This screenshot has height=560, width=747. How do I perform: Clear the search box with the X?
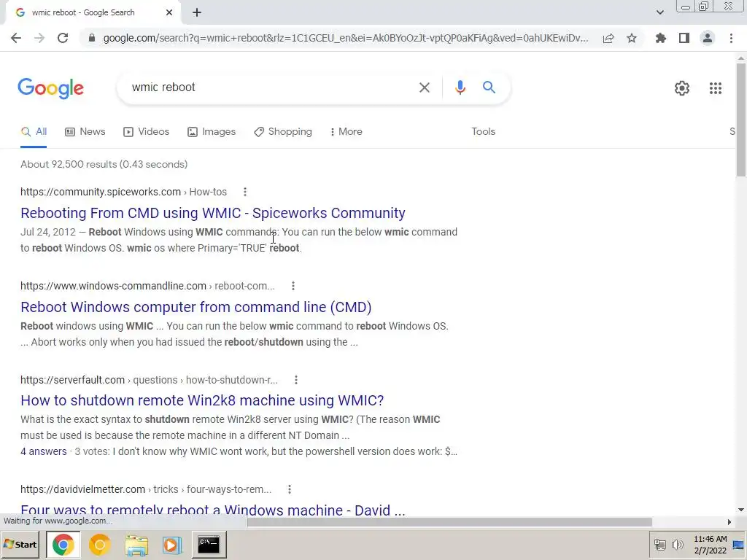tap(424, 87)
